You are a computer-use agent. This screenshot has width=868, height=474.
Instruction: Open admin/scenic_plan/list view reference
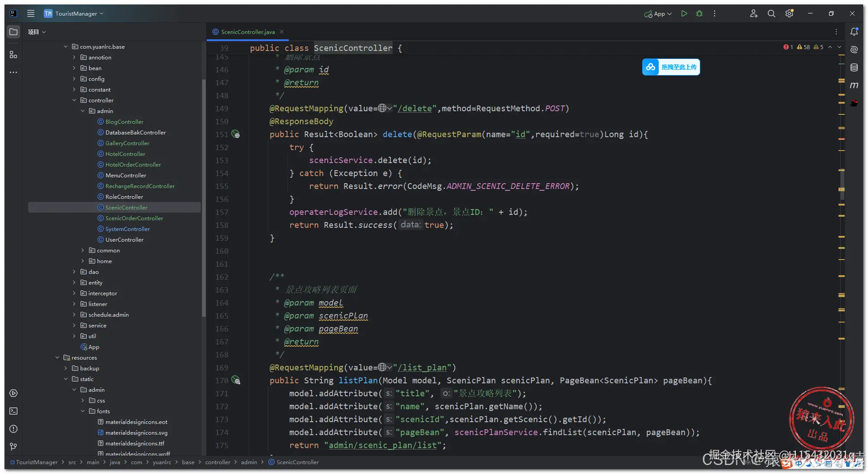(x=383, y=445)
